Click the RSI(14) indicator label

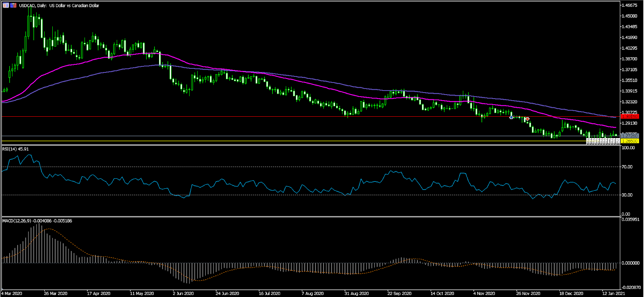pyautogui.click(x=15, y=149)
